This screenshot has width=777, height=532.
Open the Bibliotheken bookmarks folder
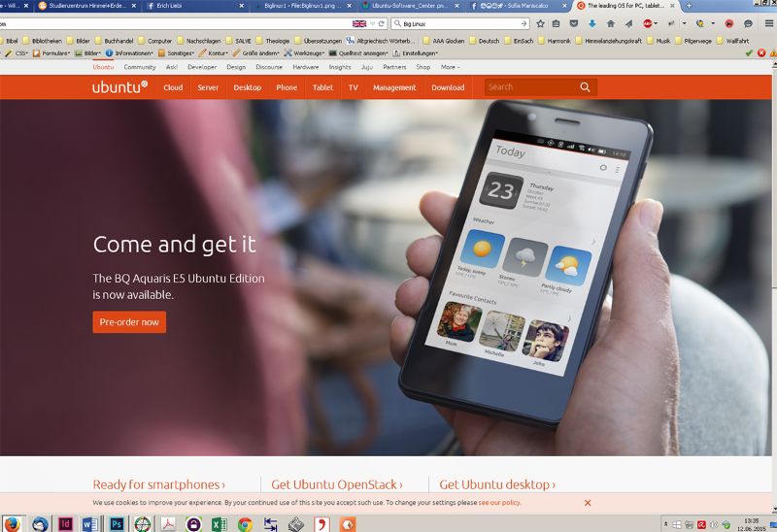pyautogui.click(x=43, y=41)
